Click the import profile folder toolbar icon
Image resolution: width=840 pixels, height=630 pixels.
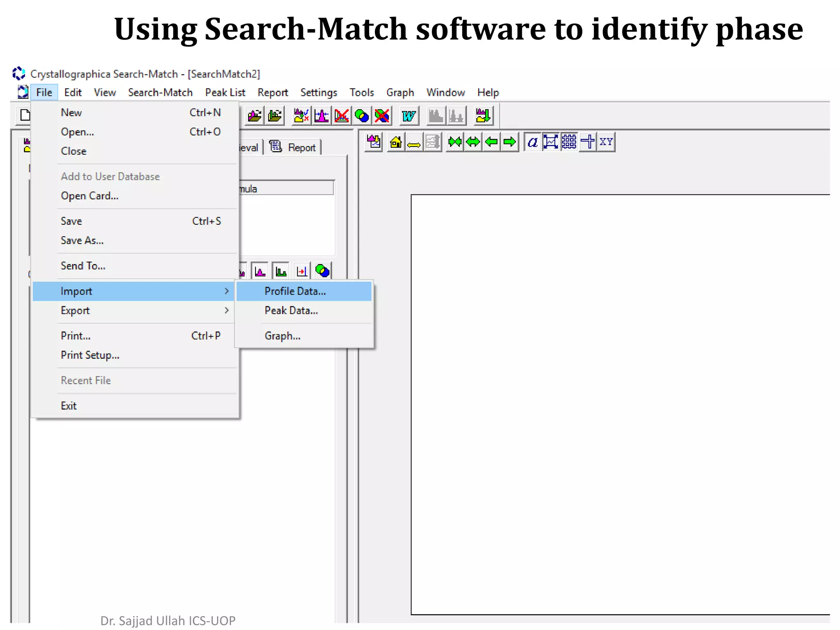[255, 116]
